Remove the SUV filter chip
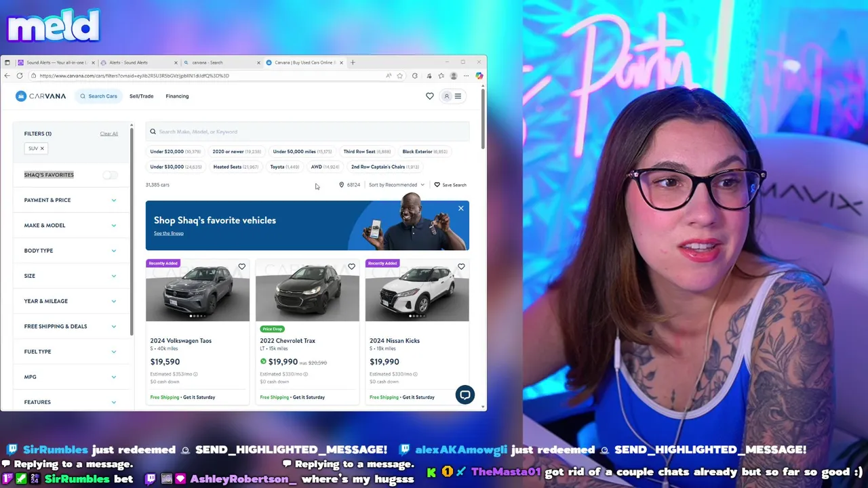The height and width of the screenshot is (488, 868). pyautogui.click(x=41, y=148)
